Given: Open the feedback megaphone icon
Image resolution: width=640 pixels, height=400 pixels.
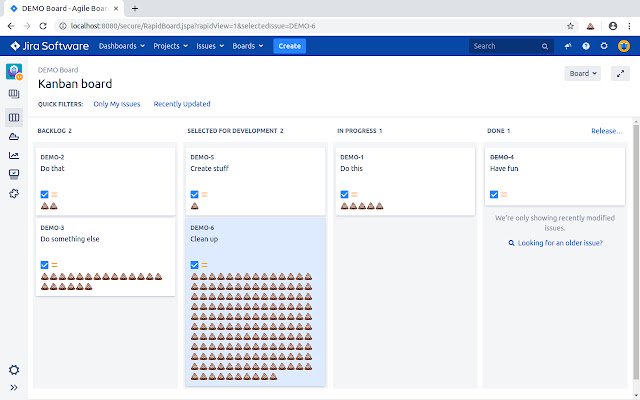Looking at the screenshot, I should click(568, 46).
